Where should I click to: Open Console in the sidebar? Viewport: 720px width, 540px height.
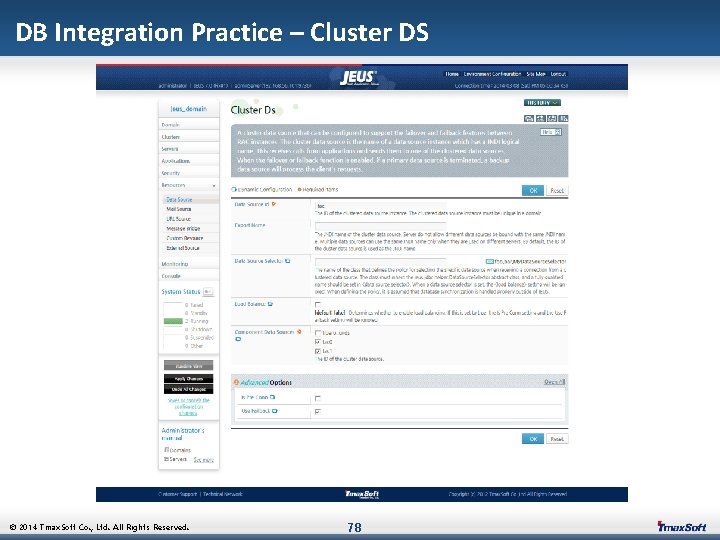(x=189, y=276)
